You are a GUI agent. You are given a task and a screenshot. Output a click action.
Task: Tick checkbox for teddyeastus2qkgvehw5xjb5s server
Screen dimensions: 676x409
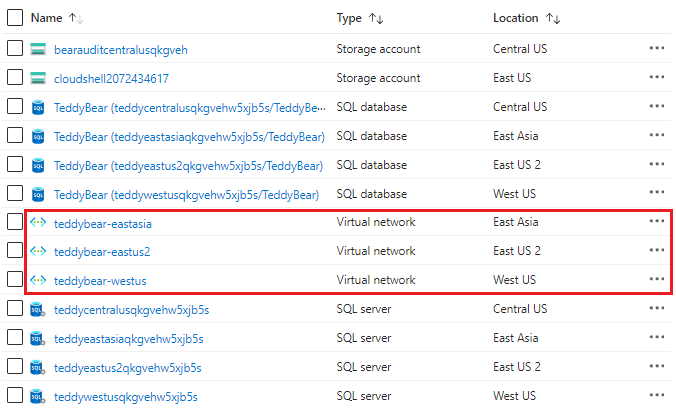tap(15, 366)
